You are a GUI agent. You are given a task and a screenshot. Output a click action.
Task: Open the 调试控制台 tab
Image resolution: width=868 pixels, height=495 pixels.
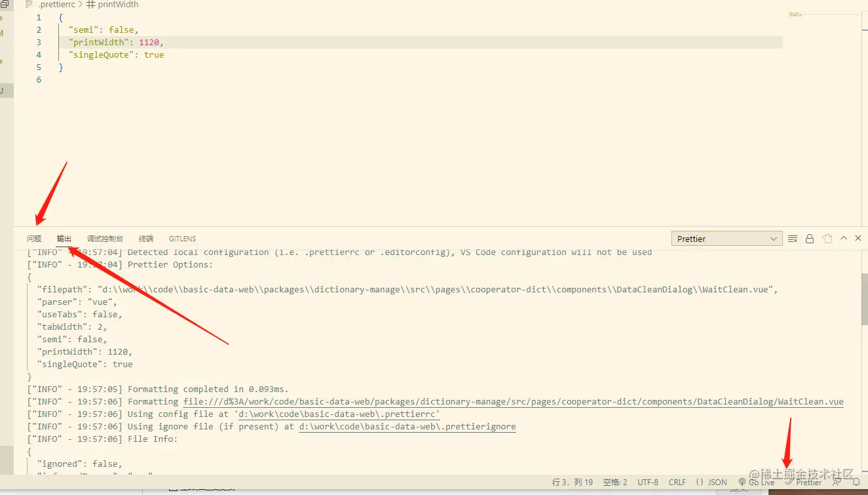point(105,239)
